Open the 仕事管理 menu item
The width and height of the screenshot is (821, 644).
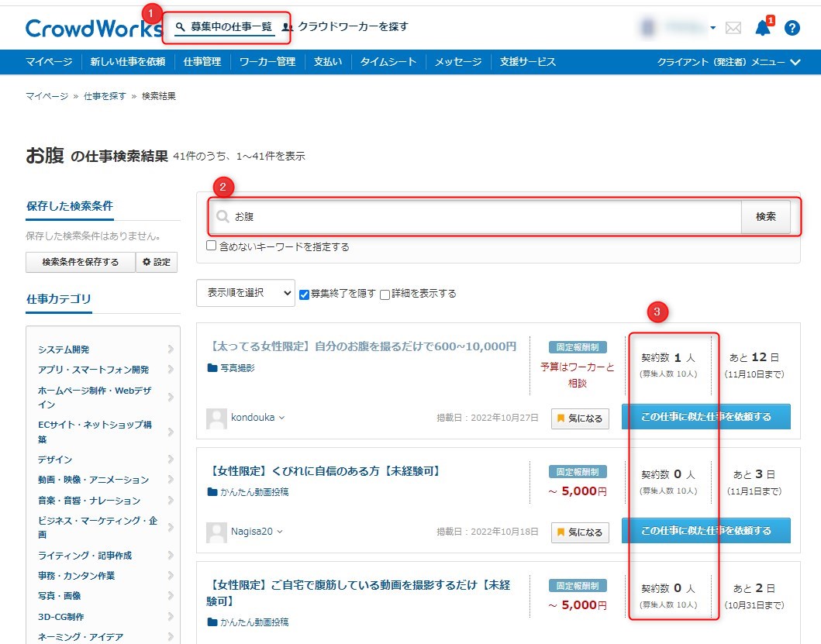coord(202,62)
